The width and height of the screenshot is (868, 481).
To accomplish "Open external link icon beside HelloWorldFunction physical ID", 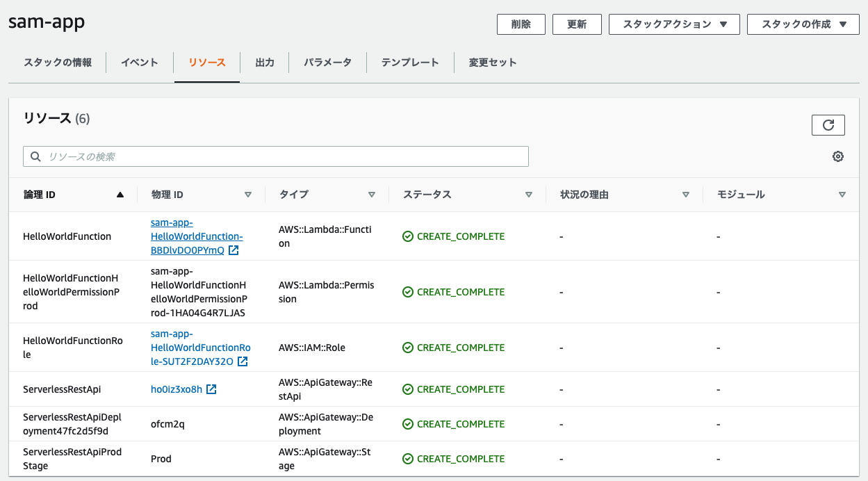I will pos(234,250).
